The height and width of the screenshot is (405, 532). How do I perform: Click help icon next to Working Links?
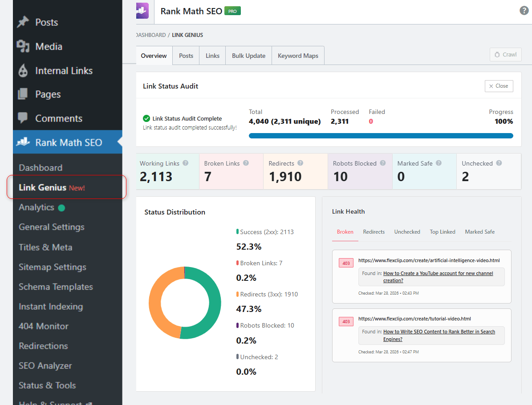(x=186, y=163)
